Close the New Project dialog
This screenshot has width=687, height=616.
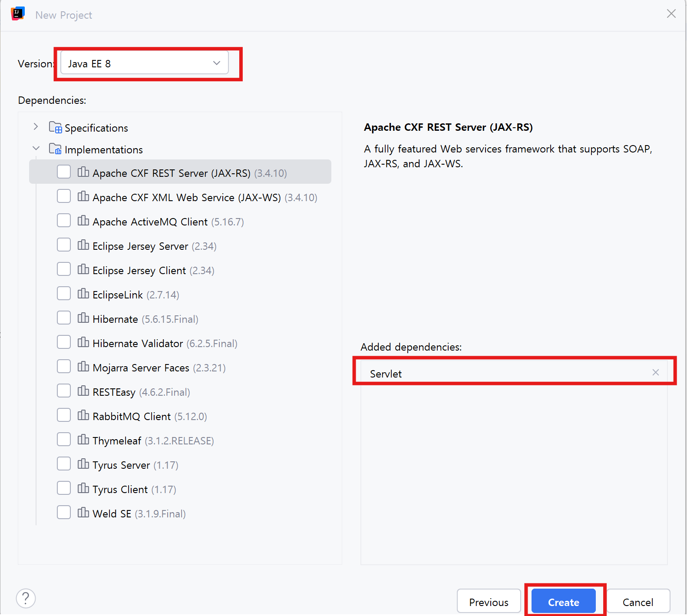(x=671, y=14)
